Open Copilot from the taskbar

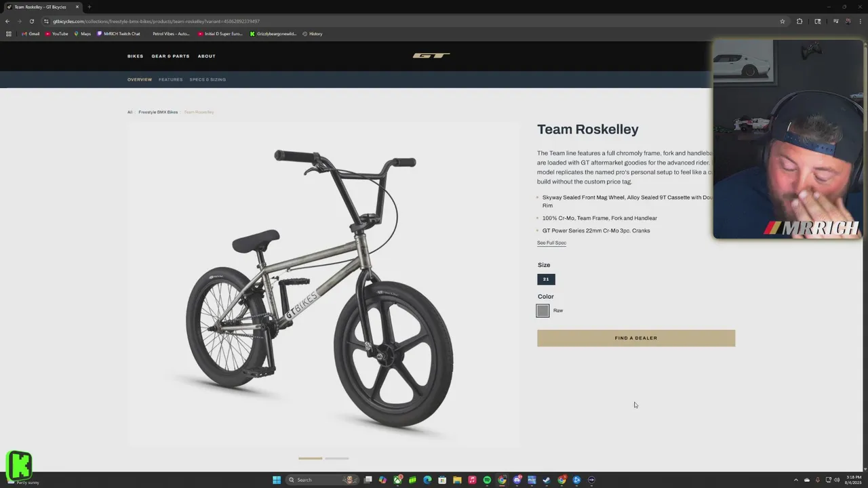click(383, 480)
